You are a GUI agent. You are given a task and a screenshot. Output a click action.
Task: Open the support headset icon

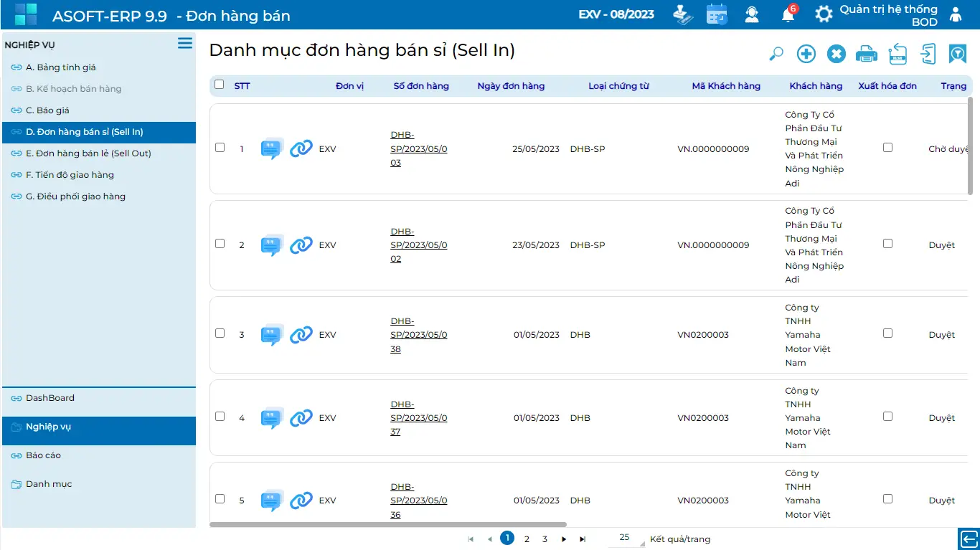click(752, 14)
